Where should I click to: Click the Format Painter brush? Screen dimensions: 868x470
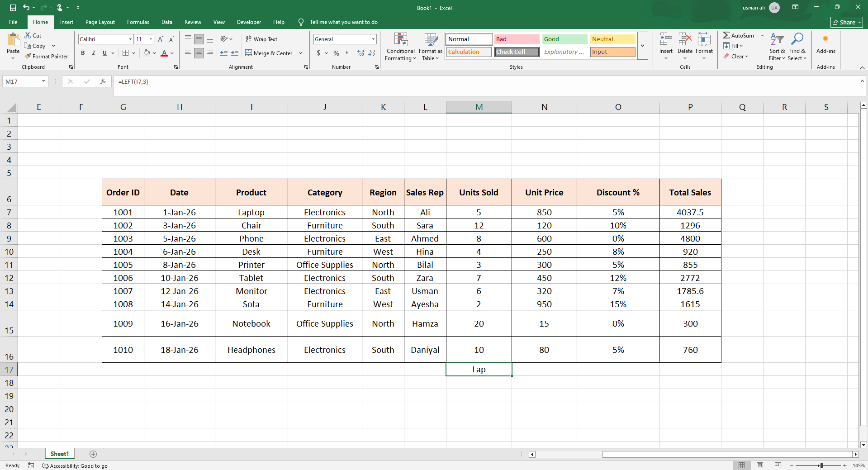pyautogui.click(x=28, y=56)
